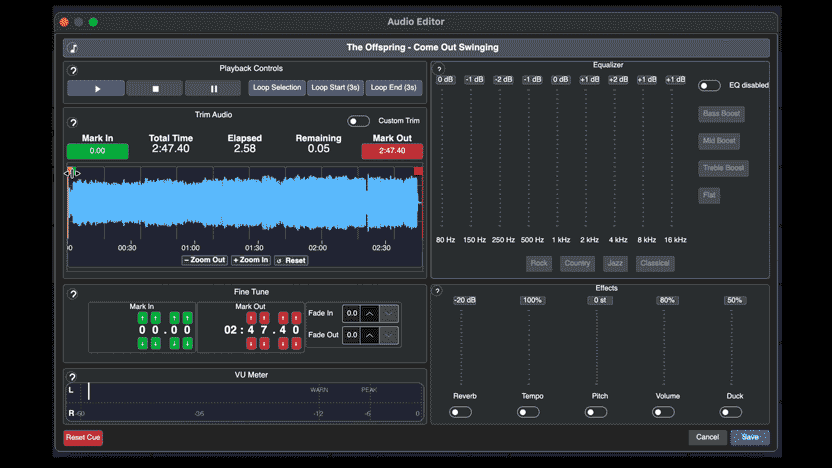The width and height of the screenshot is (832, 468).
Task: Click the red Mark Out 2:47.40 button
Action: click(x=392, y=151)
